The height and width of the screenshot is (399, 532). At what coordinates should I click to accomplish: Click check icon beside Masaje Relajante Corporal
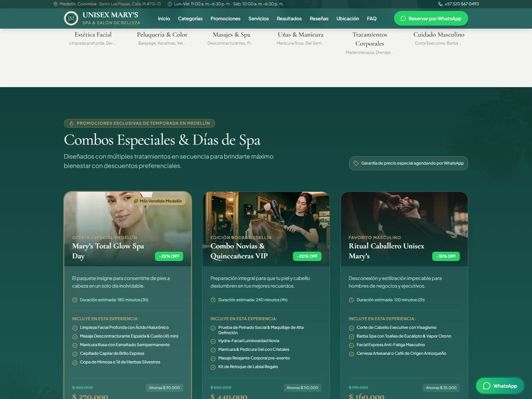(x=213, y=359)
